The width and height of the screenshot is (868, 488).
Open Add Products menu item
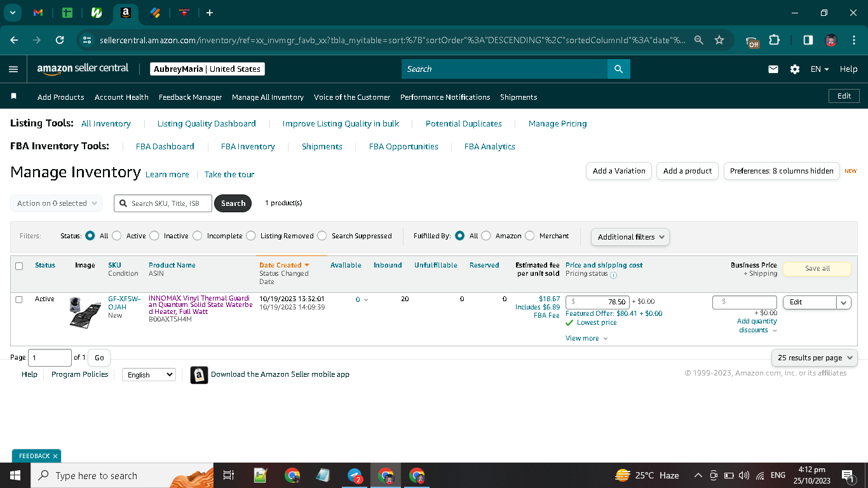[61, 97]
